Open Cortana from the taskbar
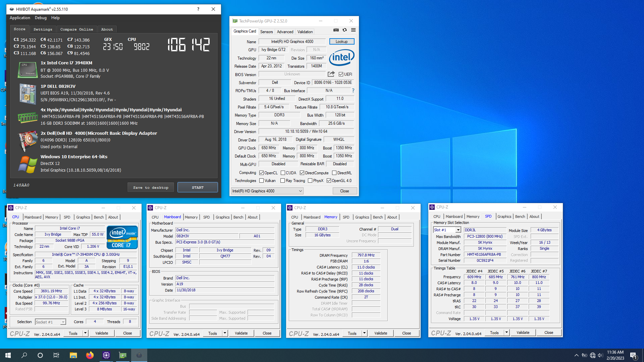Image resolution: width=644 pixels, height=362 pixels. pyautogui.click(x=40, y=355)
